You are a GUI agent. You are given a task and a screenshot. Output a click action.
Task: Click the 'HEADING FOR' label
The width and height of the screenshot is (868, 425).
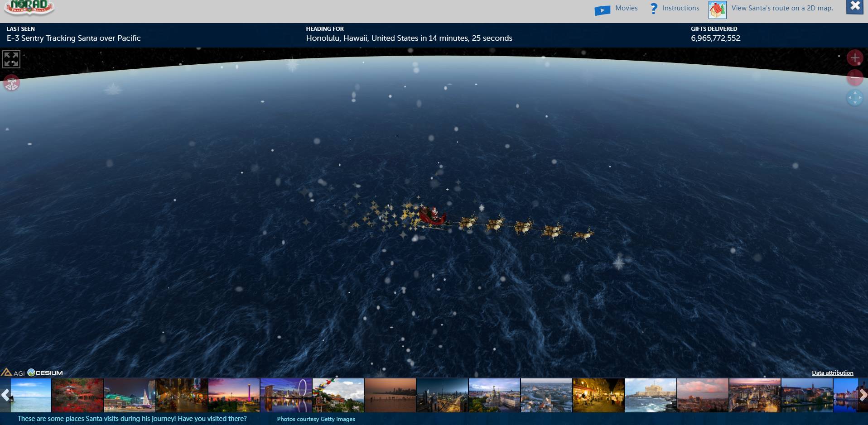(325, 29)
